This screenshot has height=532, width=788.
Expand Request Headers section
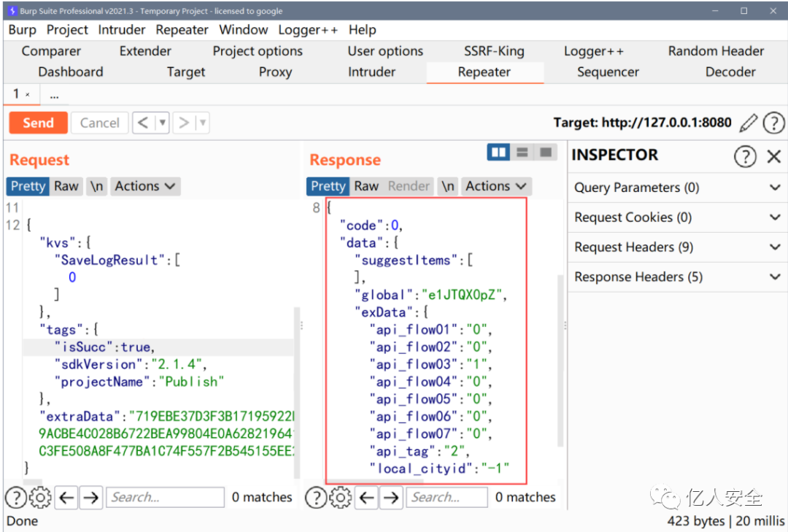[677, 247]
